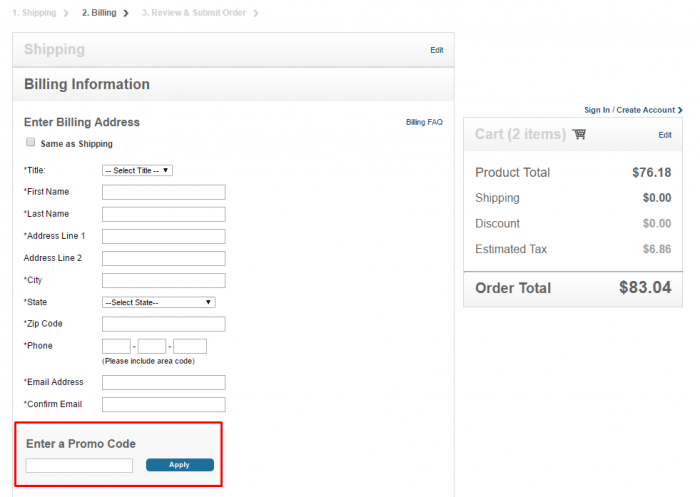Open Review & Submit Order step
The height and width of the screenshot is (497, 700).
[x=194, y=13]
